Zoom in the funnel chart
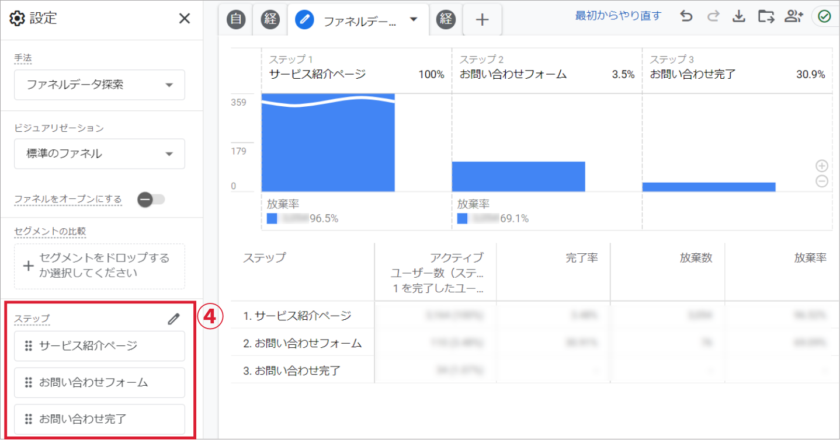840x440 pixels. 822,165
